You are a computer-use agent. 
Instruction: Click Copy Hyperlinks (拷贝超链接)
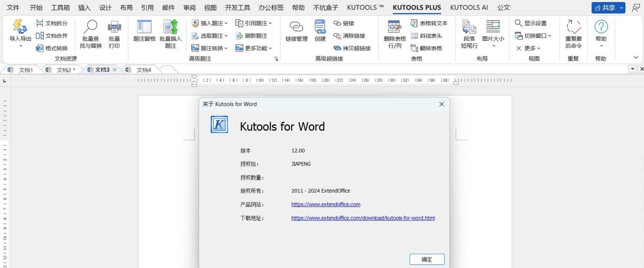(x=352, y=48)
